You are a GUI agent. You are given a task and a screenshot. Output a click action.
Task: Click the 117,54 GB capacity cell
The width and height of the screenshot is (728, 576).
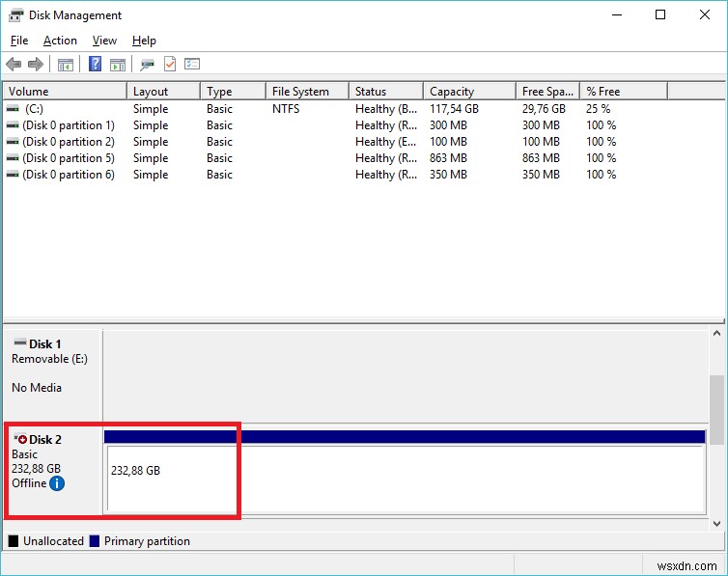pos(454,108)
